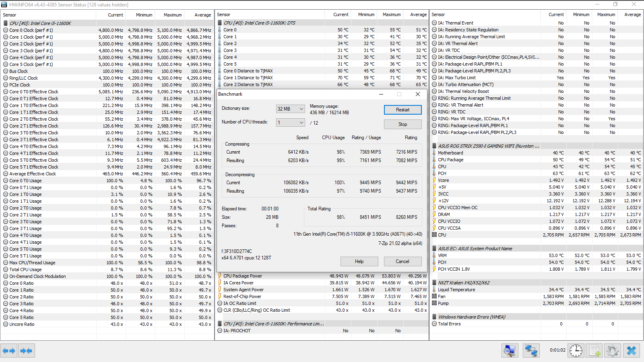Click the Maximum column header in left panel
The height and width of the screenshot is (362, 644).
click(x=173, y=15)
